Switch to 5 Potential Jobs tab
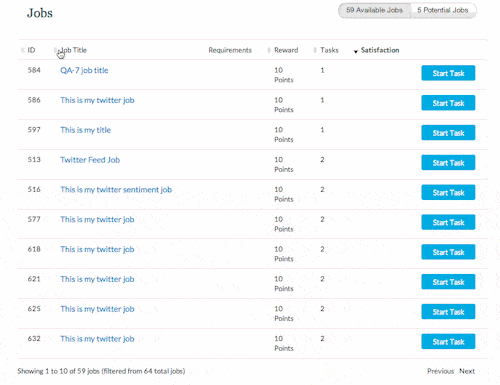Screen dimensions: 500x385 tap(443, 10)
